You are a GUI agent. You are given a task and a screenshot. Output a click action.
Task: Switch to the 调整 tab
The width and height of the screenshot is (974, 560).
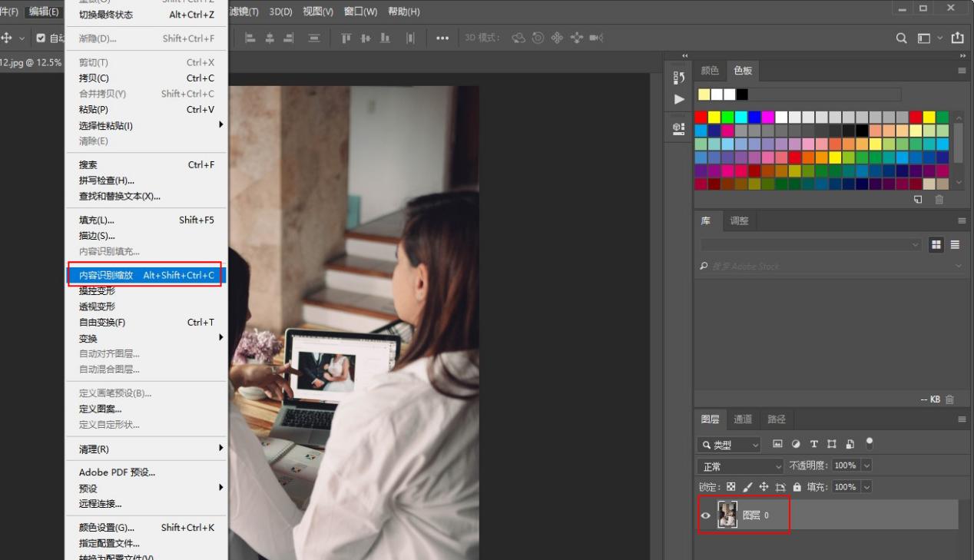click(739, 220)
